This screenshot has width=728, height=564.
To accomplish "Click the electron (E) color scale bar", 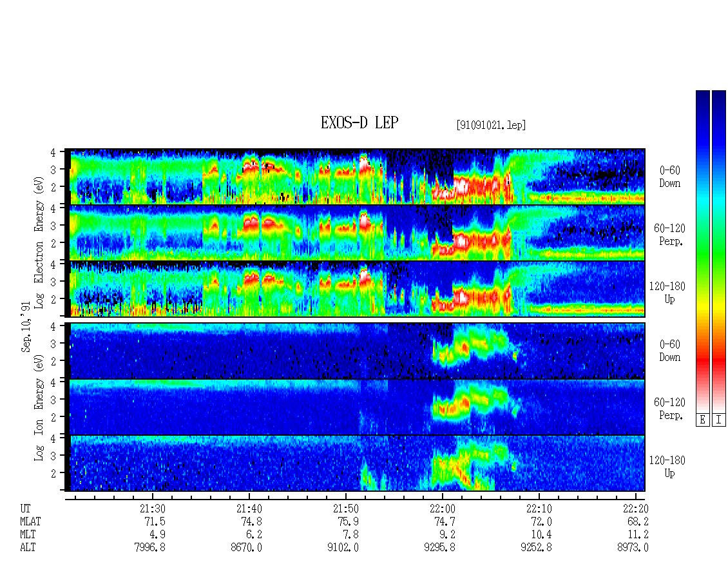I will [702, 251].
